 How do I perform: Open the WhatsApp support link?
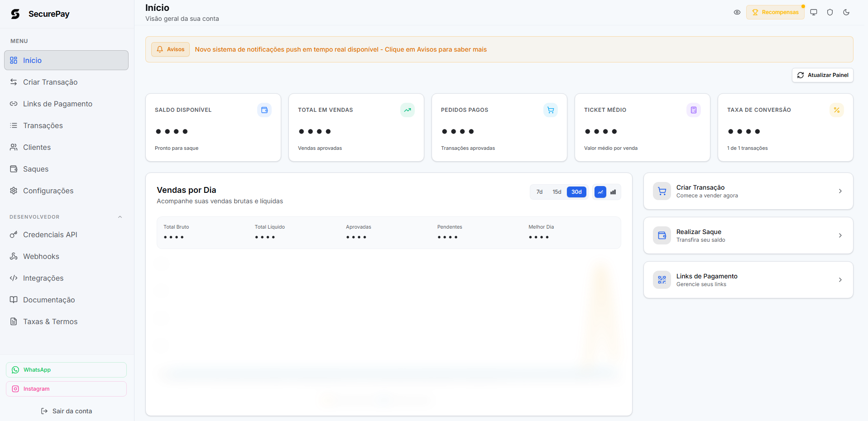pos(66,370)
